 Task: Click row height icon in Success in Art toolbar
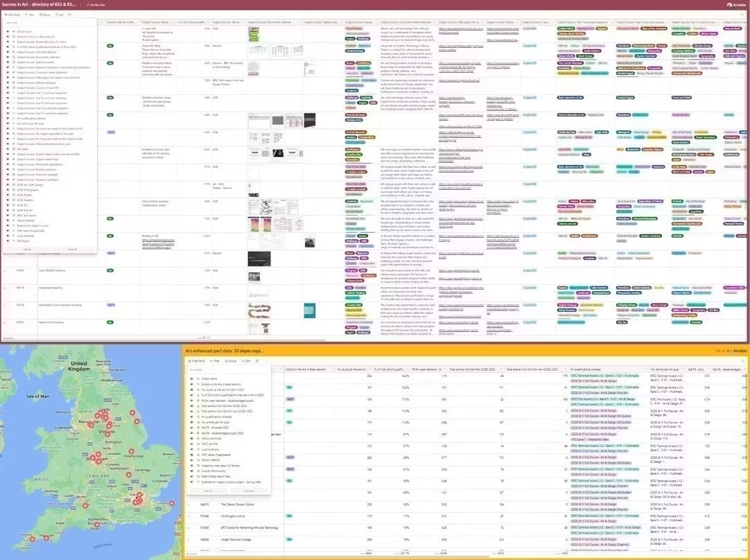coord(69,15)
